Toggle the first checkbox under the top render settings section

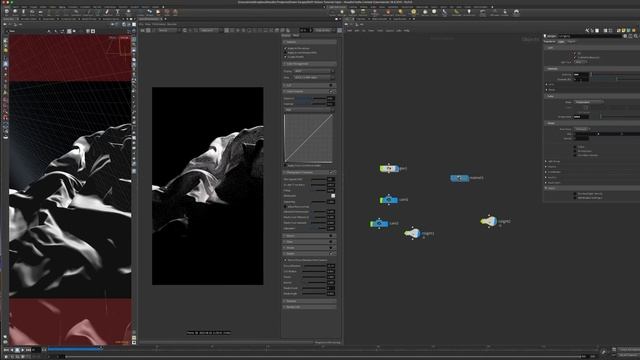(x=285, y=48)
